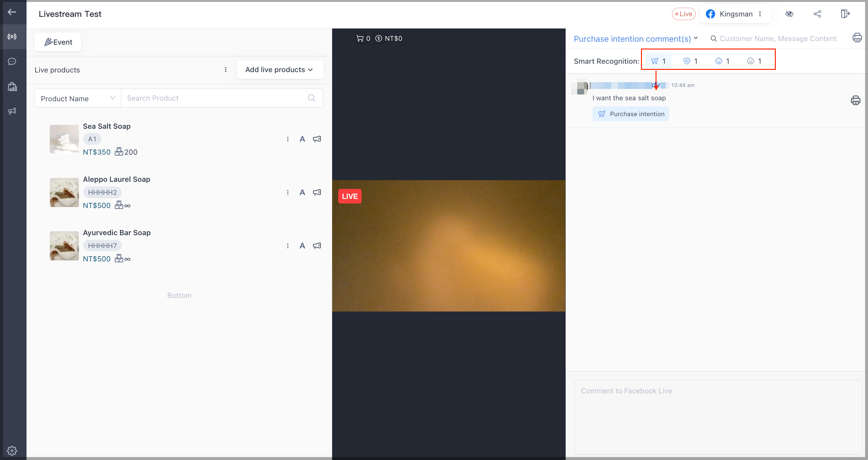Open the livestream broadcast sidebar icon
This screenshot has width=868, height=460.
(12, 37)
